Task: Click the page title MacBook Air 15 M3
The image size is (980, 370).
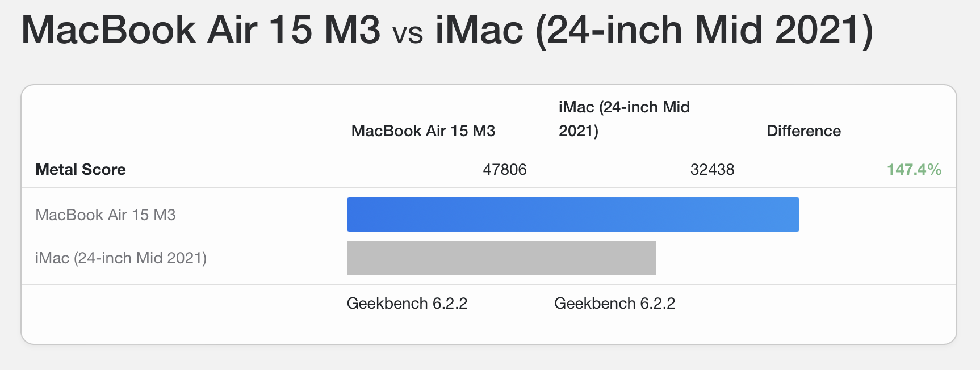Action: point(200,30)
